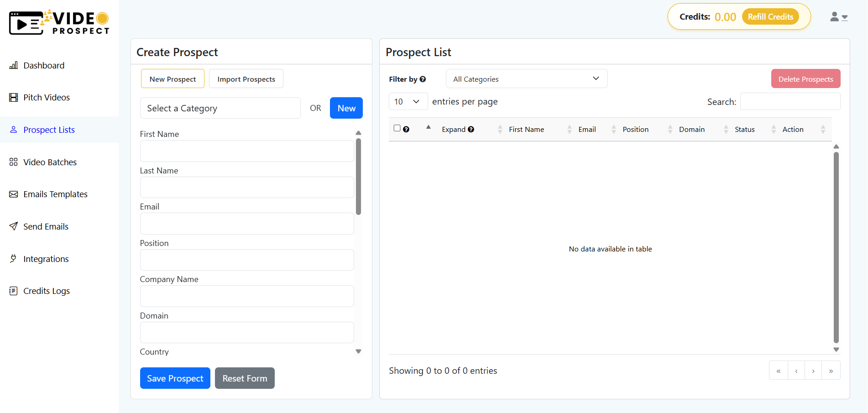The width and height of the screenshot is (868, 413).
Task: Click the Refill Credits button
Action: tap(770, 16)
